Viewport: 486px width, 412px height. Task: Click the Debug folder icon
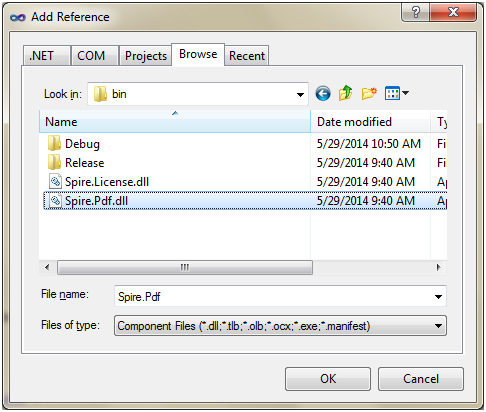[54, 143]
